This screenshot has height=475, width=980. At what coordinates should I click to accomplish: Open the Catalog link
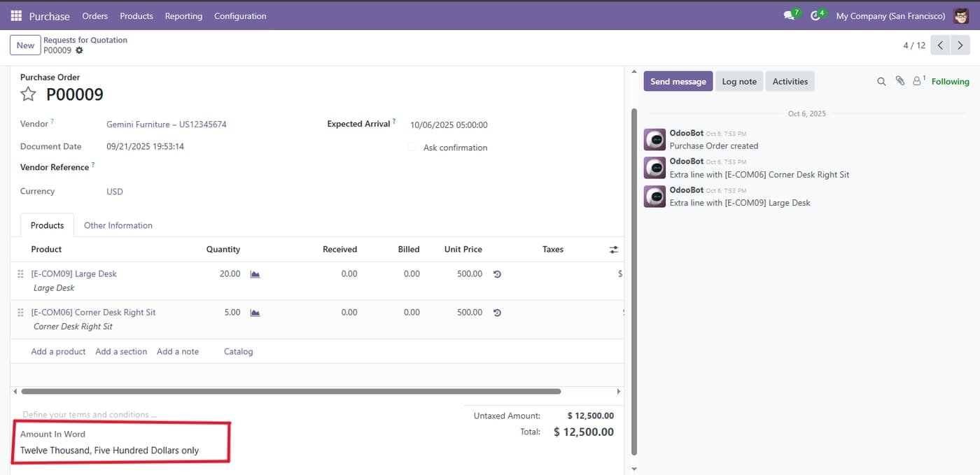(239, 352)
